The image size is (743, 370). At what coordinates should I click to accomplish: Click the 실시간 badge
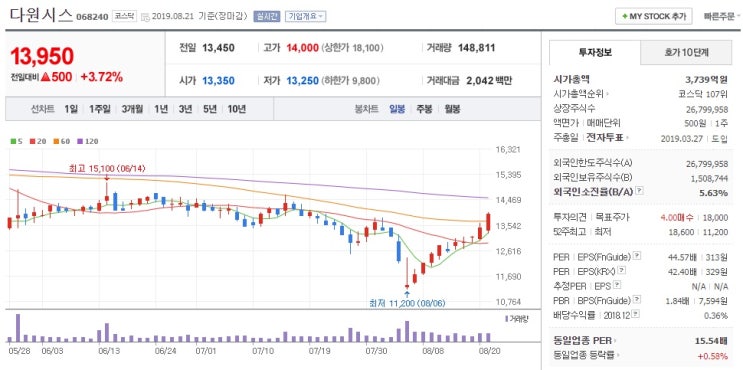click(266, 16)
